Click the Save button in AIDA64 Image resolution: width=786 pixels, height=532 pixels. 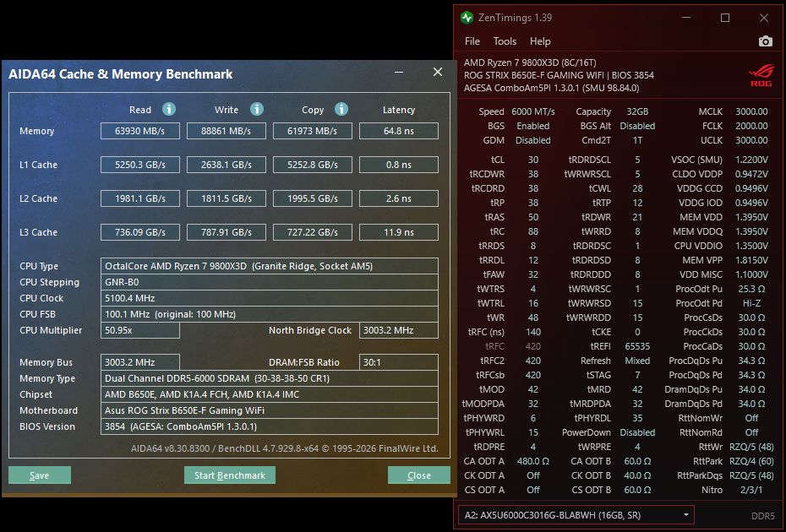40,475
